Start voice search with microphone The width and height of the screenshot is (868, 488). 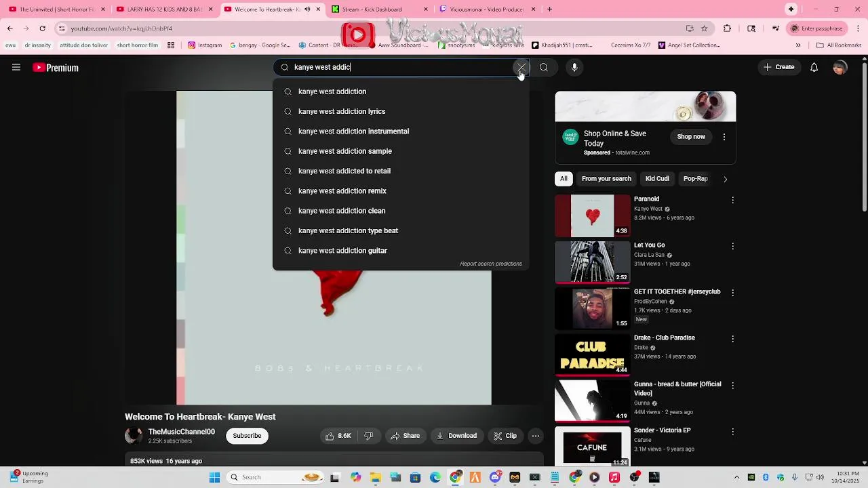574,67
